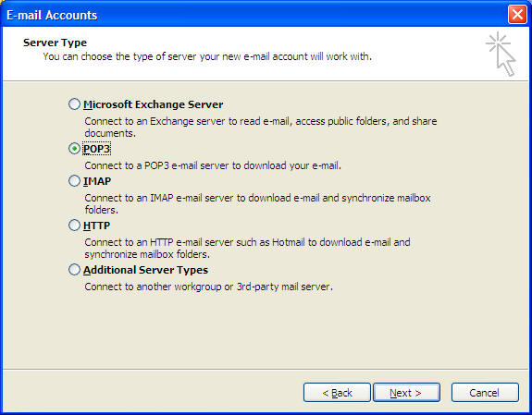
Task: Cancel the E-mail Accounts wizard
Action: (485, 393)
